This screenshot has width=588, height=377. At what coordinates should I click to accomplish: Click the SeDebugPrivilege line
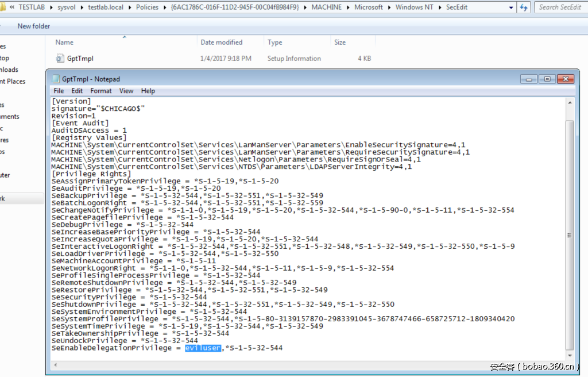123,225
